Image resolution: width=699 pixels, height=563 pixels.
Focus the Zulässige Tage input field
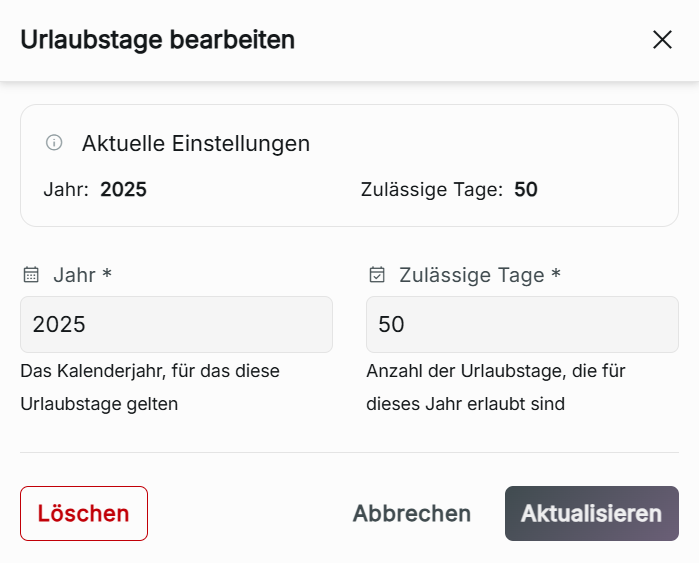pos(522,324)
